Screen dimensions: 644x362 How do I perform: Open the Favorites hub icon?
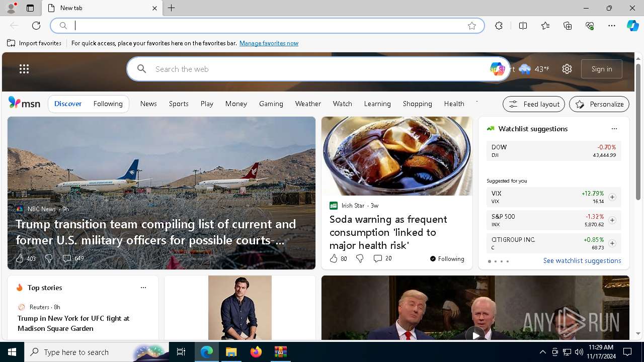tap(545, 26)
